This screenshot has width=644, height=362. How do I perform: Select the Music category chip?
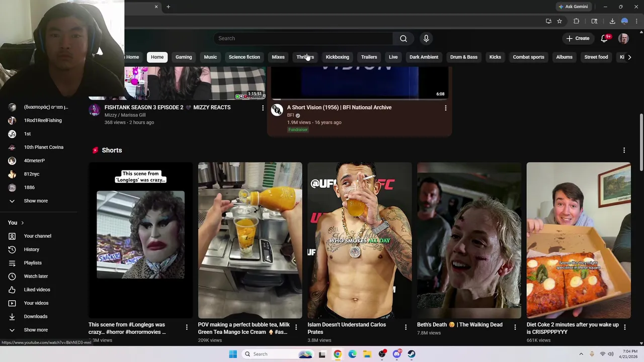(210, 57)
